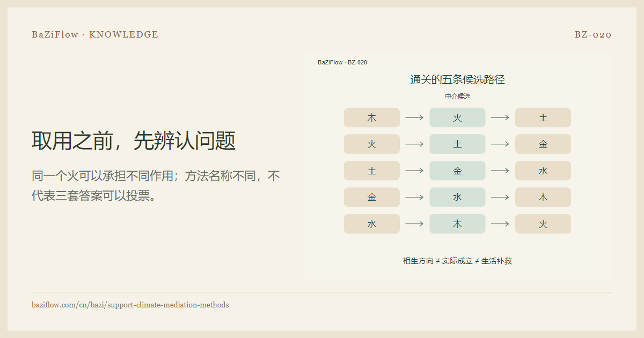Select the mediator 土 box in the 火→土→金 row

[x=457, y=144]
